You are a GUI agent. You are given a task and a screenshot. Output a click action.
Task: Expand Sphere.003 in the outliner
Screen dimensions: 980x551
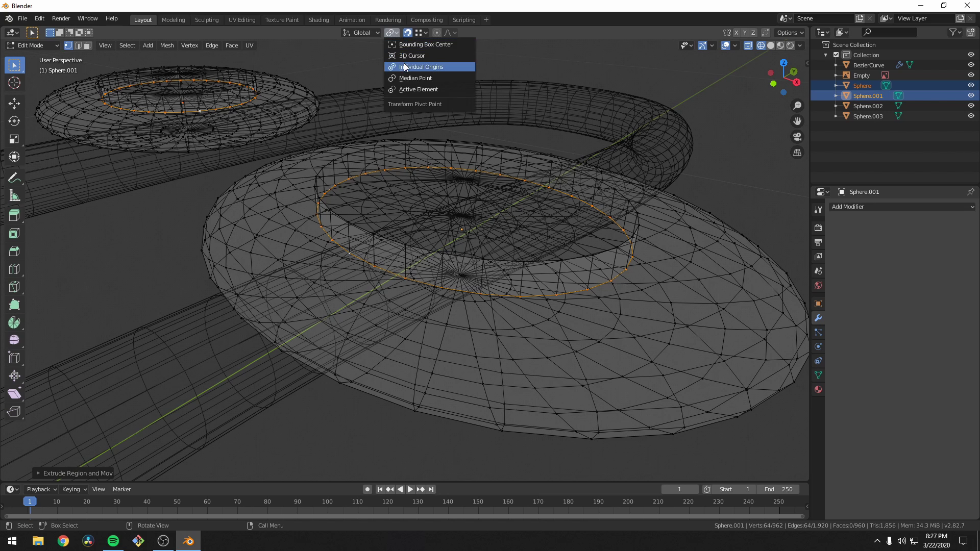[x=836, y=116]
